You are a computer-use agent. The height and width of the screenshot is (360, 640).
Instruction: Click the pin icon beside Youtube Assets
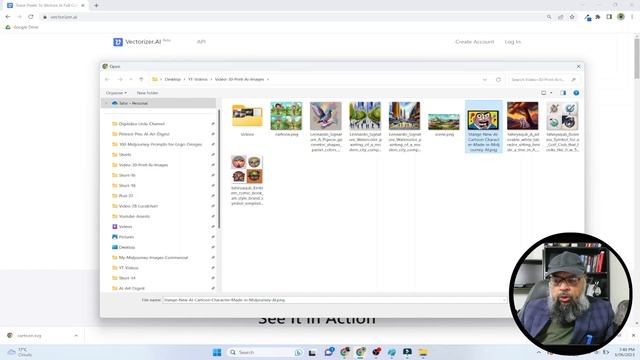click(213, 216)
